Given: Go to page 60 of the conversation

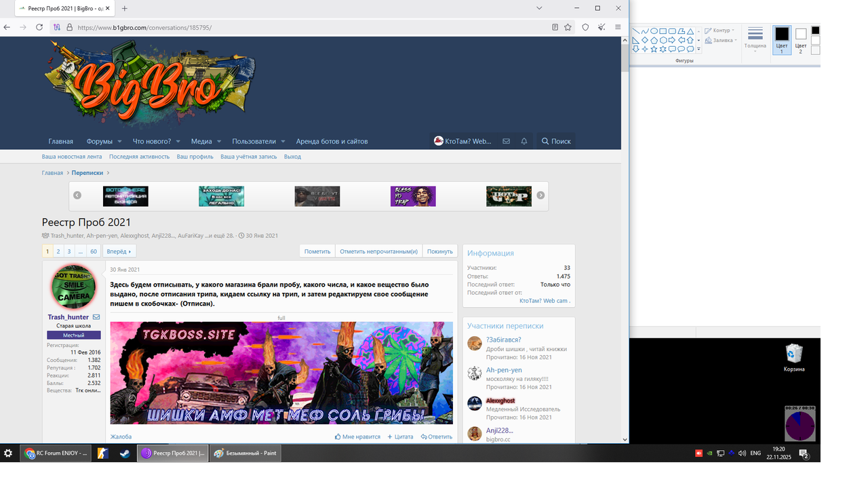Looking at the screenshot, I should tap(94, 251).
